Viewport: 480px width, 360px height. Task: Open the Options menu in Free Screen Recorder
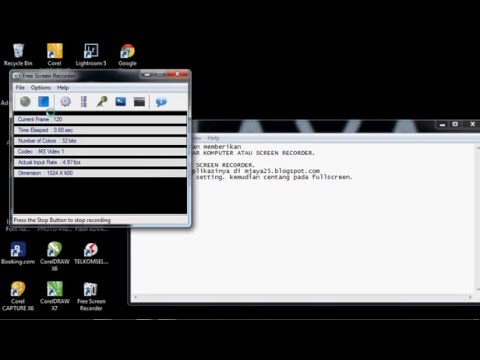click(x=41, y=87)
